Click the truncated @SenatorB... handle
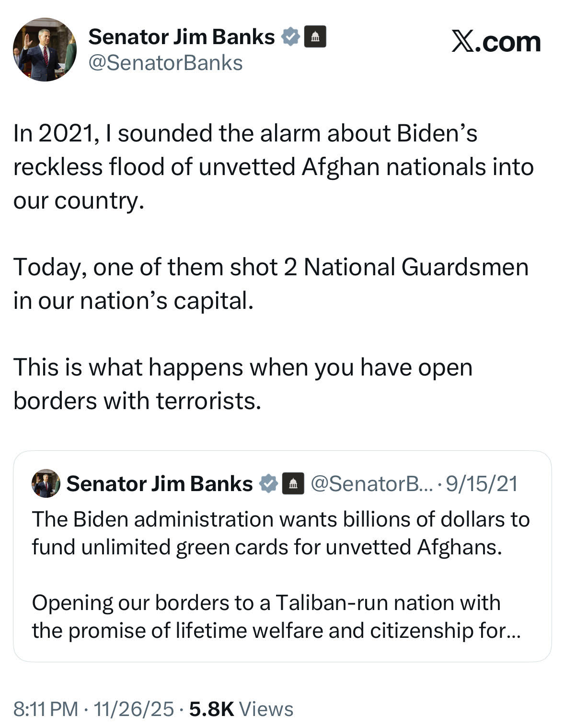This screenshot has width=565, height=728. pyautogui.click(x=371, y=483)
